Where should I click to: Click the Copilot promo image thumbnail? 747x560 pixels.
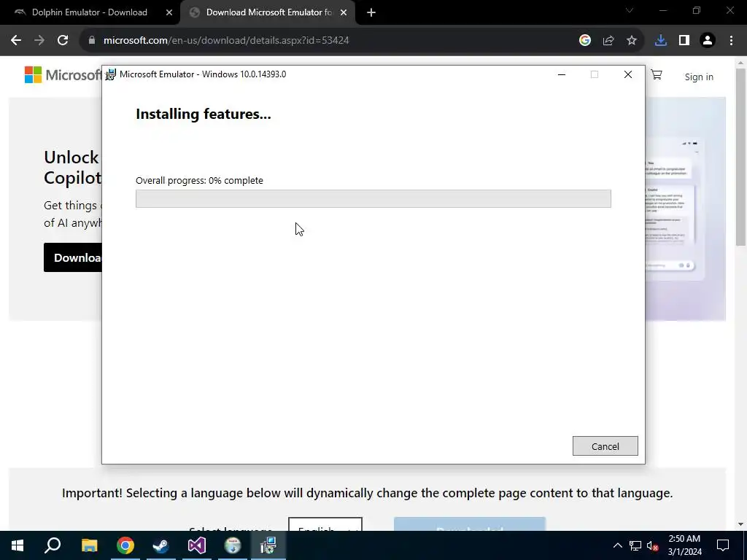coord(685,209)
